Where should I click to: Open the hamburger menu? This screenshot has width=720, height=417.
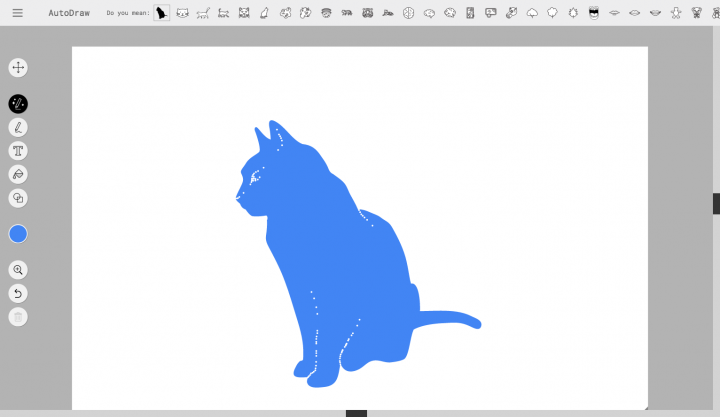[x=17, y=13]
